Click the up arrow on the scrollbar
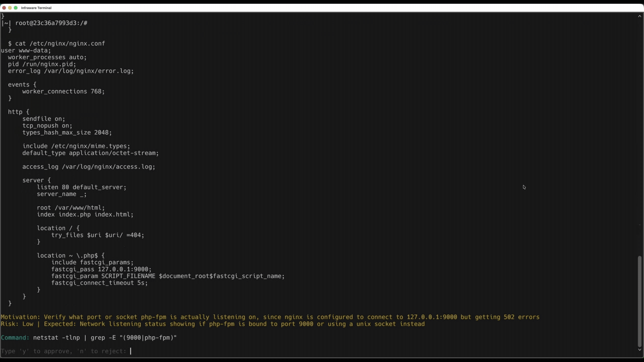 click(x=640, y=16)
